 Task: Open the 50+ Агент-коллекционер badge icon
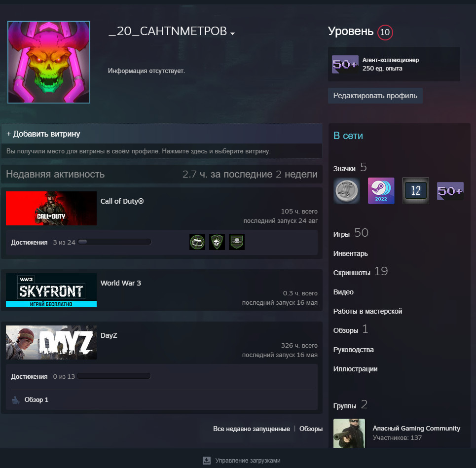345,64
